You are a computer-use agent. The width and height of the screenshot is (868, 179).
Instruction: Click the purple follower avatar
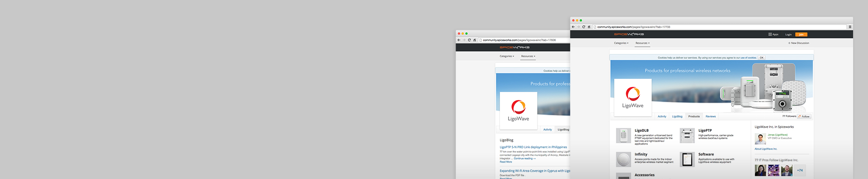pyautogui.click(x=774, y=170)
